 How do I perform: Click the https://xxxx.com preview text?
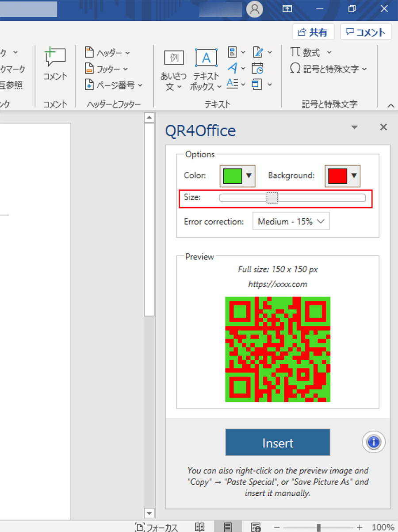tap(278, 284)
